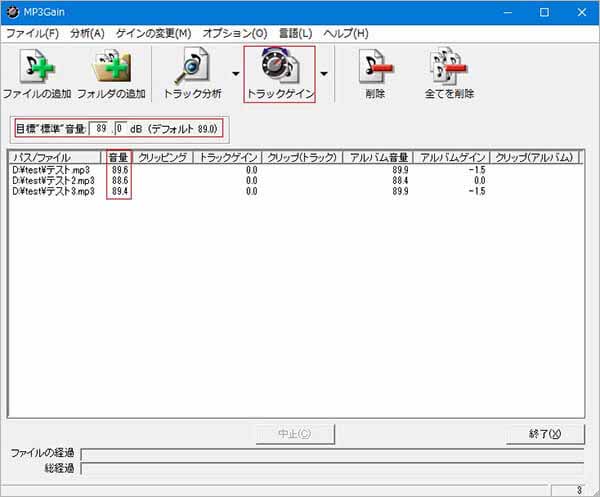Click volume value 88.6
600x497 pixels.
pos(120,181)
